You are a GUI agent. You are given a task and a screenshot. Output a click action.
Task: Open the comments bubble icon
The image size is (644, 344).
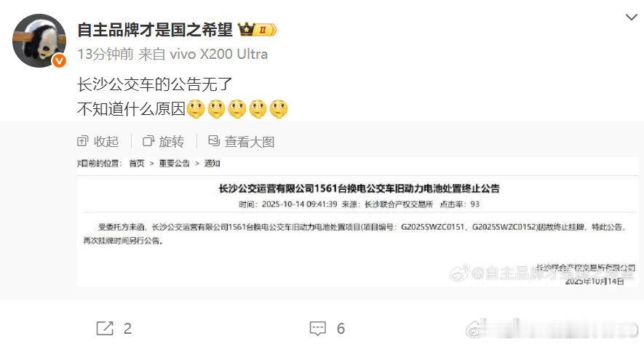317,329
